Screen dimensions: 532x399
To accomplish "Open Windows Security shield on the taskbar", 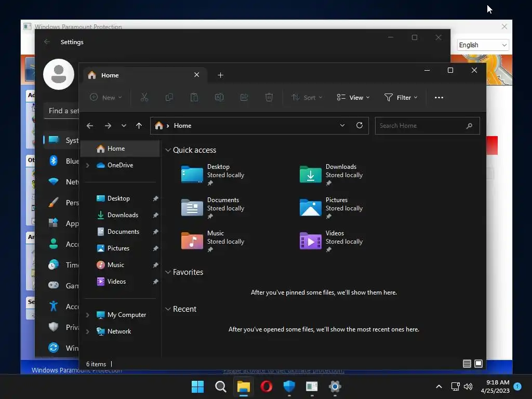I will tap(289, 387).
